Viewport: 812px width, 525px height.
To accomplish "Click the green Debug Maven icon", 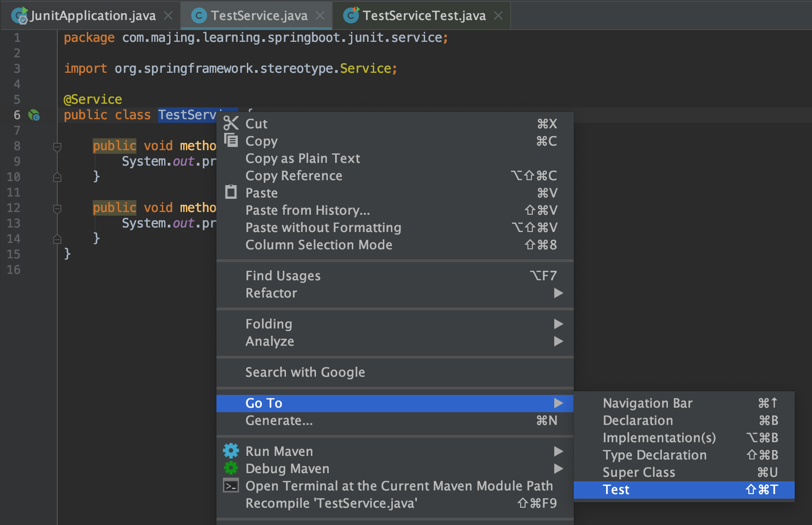I will coord(231,468).
